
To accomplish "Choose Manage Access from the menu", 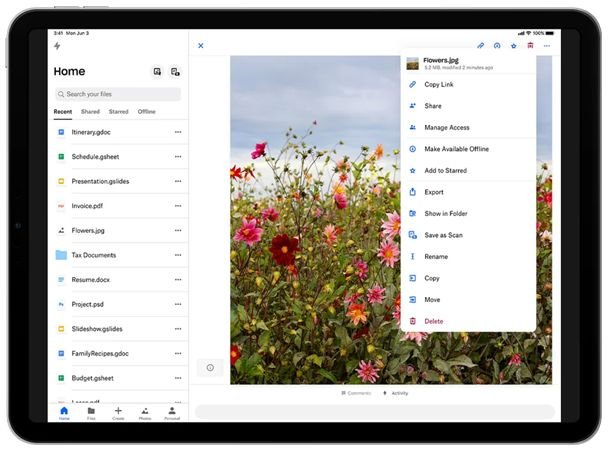I will [468, 127].
